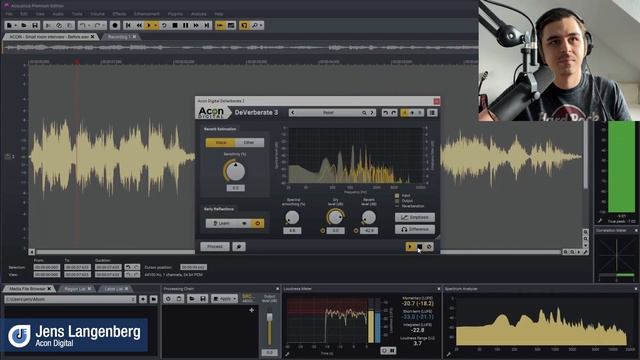Toggle the Early Reflections power button
This screenshot has height=360, width=640.
tap(258, 223)
